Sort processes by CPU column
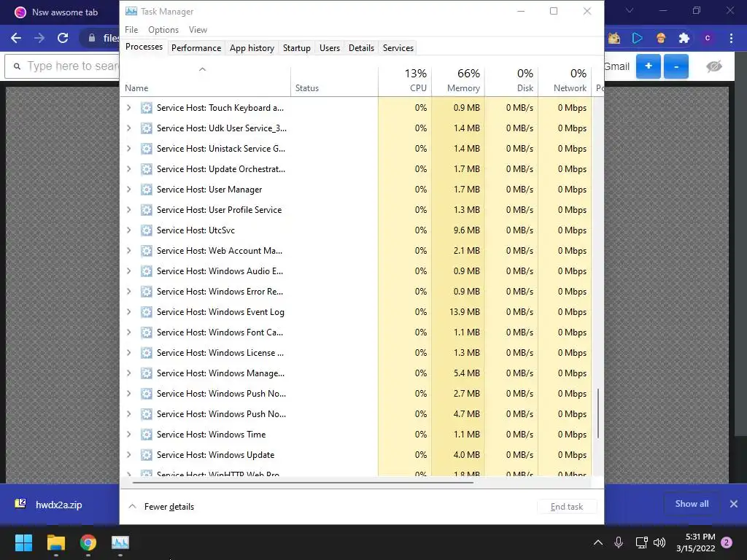747x560 pixels. coord(406,80)
